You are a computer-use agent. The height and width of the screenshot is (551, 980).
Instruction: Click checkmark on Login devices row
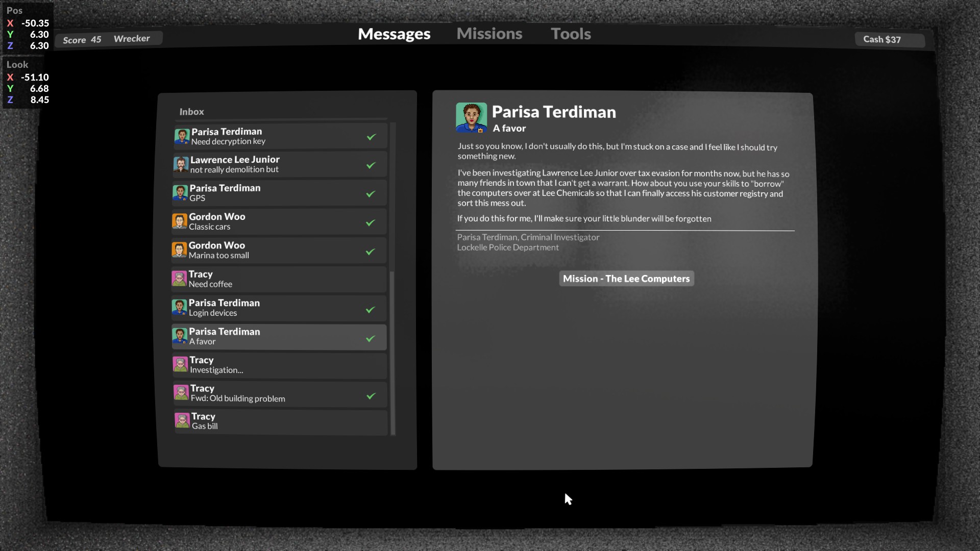371,310
